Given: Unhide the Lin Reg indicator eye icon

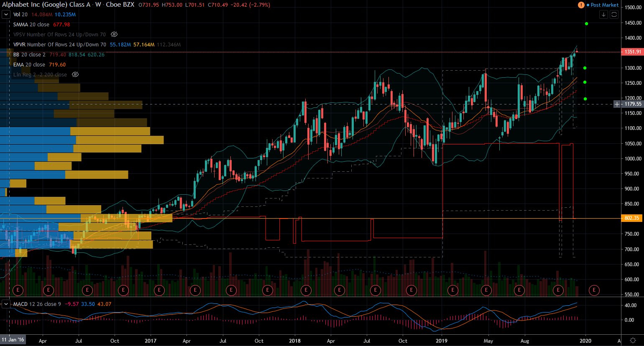Looking at the screenshot, I should [75, 75].
